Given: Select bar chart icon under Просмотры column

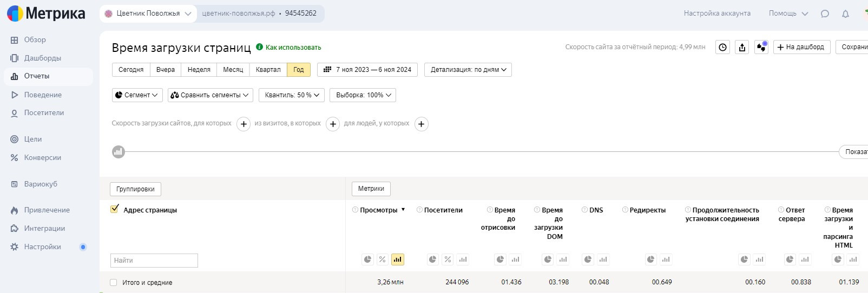Looking at the screenshot, I should [x=397, y=259].
